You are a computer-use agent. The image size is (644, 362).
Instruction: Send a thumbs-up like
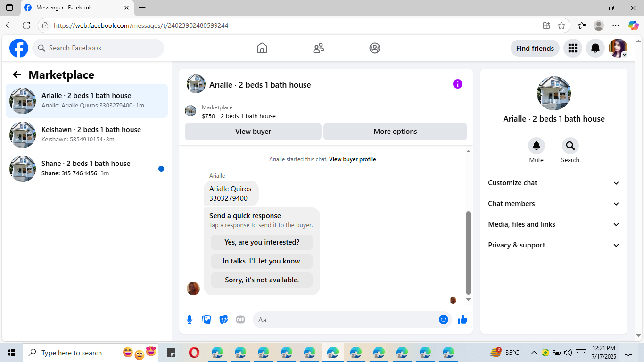tap(462, 320)
